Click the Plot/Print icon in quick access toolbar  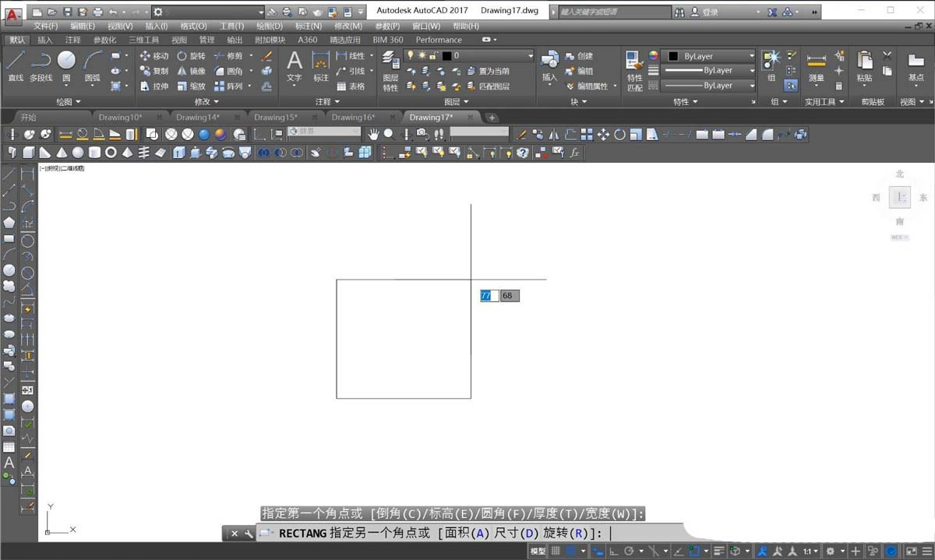[97, 12]
